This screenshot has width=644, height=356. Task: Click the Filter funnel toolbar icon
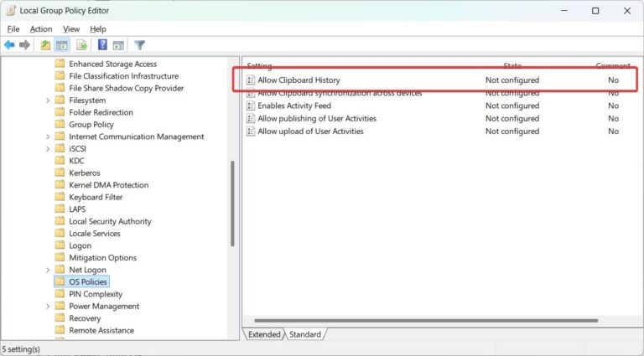(140, 45)
